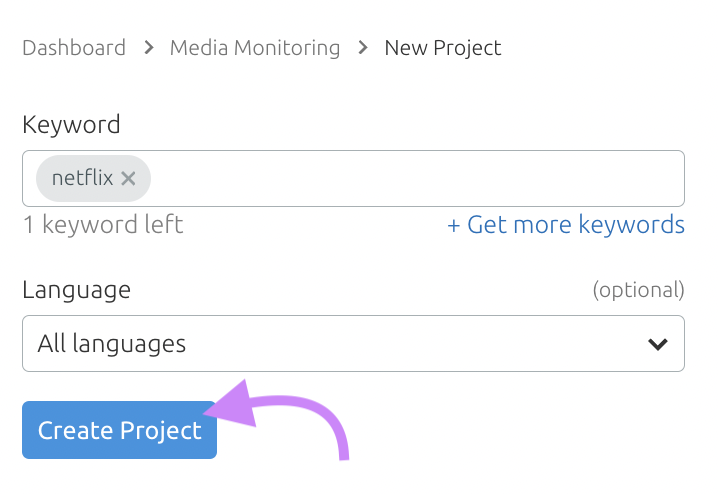
Task: Click 'All languages' text in selector
Action: [112, 344]
